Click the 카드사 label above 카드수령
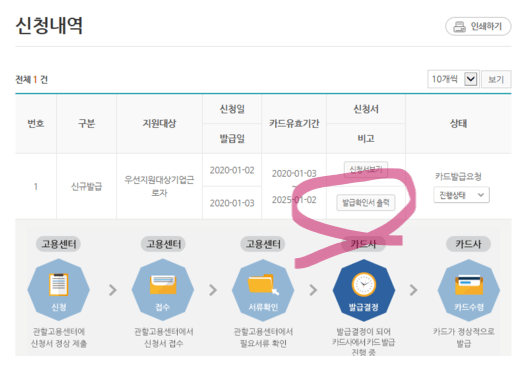This screenshot has height=365, width=530. (468, 244)
